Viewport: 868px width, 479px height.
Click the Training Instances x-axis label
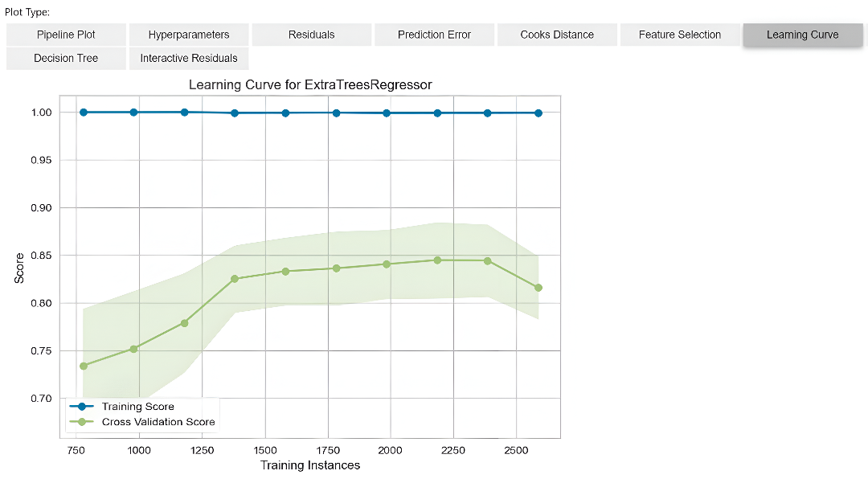tap(310, 465)
